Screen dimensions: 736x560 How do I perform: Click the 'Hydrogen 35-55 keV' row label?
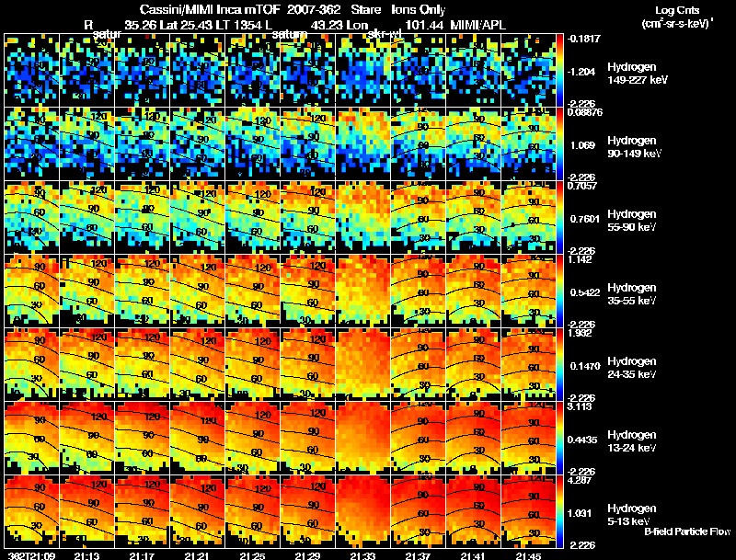click(x=632, y=294)
